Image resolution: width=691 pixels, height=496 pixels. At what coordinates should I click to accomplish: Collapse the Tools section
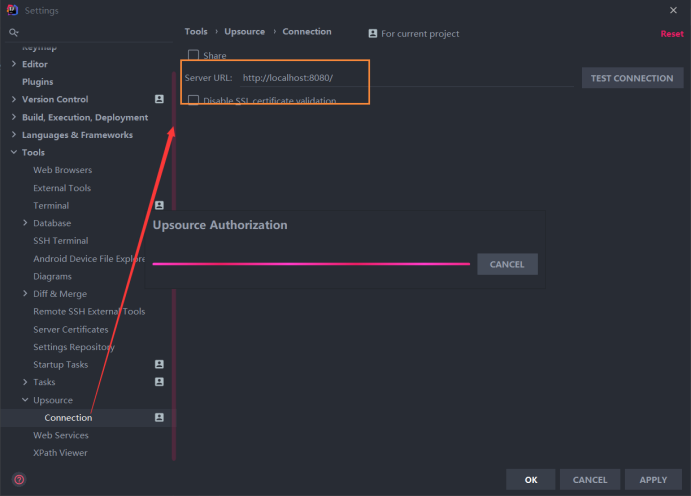tap(14, 152)
